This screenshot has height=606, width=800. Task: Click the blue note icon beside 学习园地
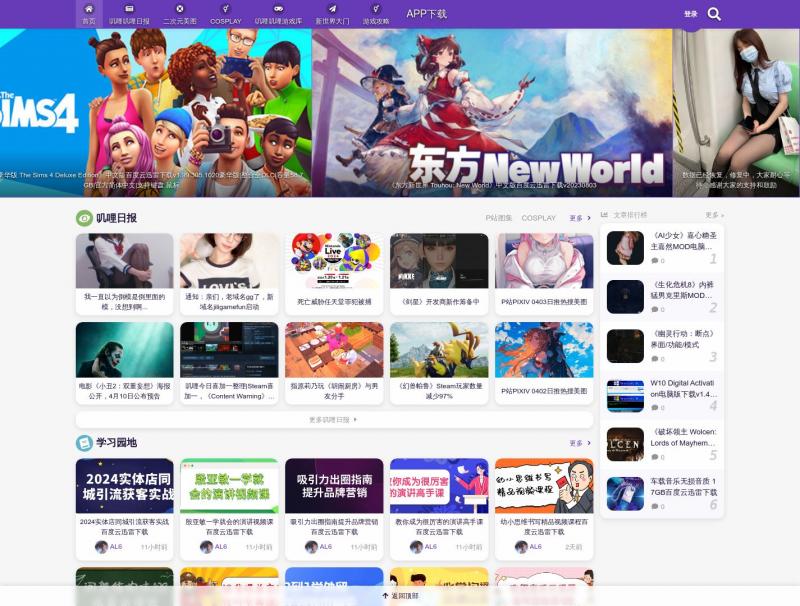pyautogui.click(x=84, y=443)
